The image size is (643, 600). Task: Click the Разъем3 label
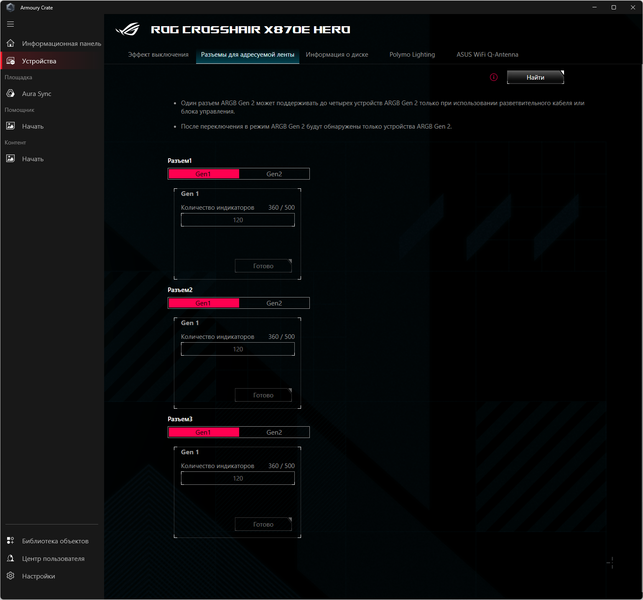[x=180, y=419]
